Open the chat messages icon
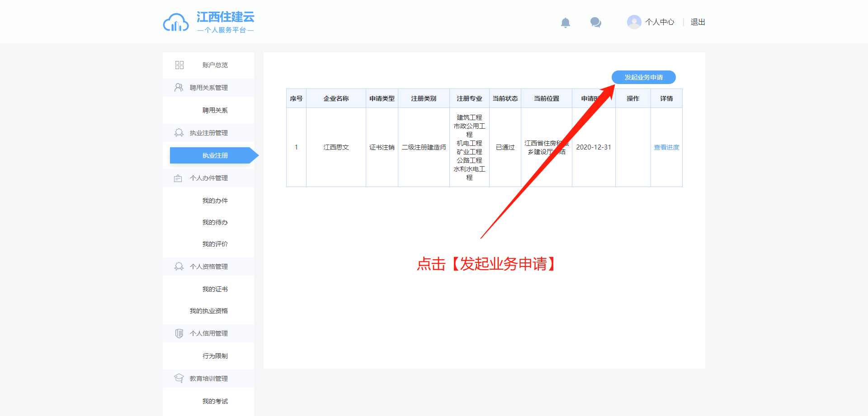 click(595, 22)
